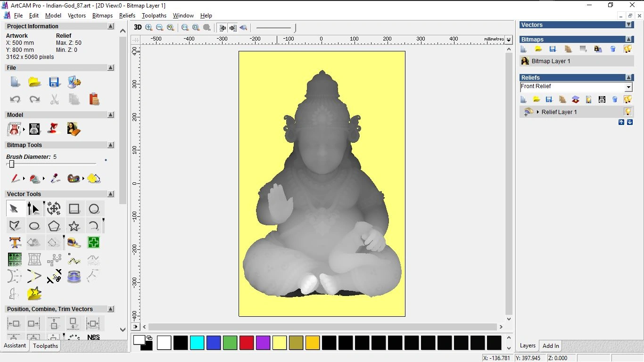
Task: Toggle visibility of Relief Layer 1
Action: 627,112
